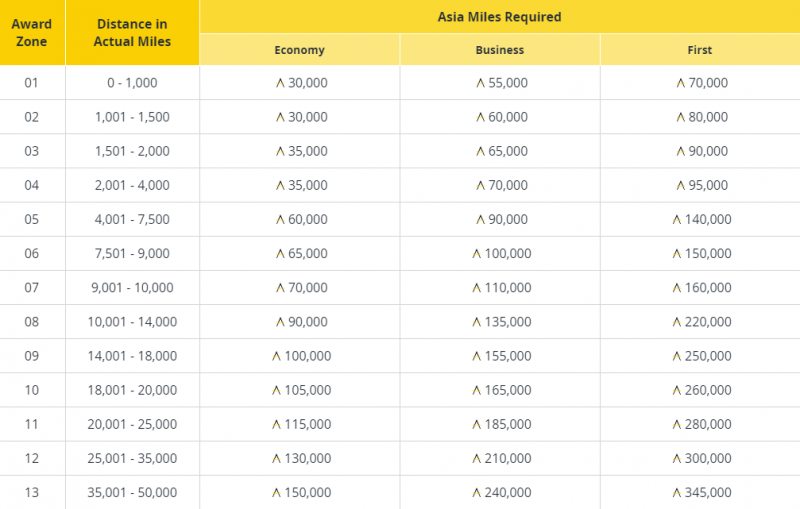Click the Award Zone 10 cell

pyautogui.click(x=32, y=390)
